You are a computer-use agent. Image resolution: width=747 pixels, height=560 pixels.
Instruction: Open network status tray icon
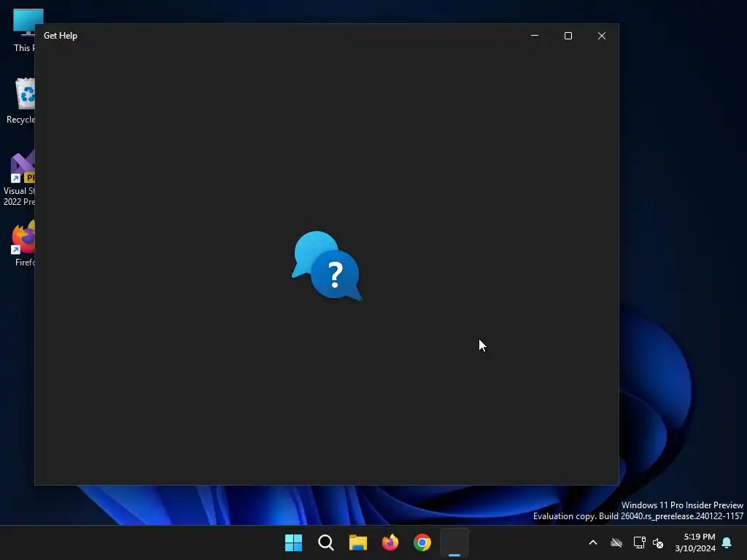[x=639, y=542]
